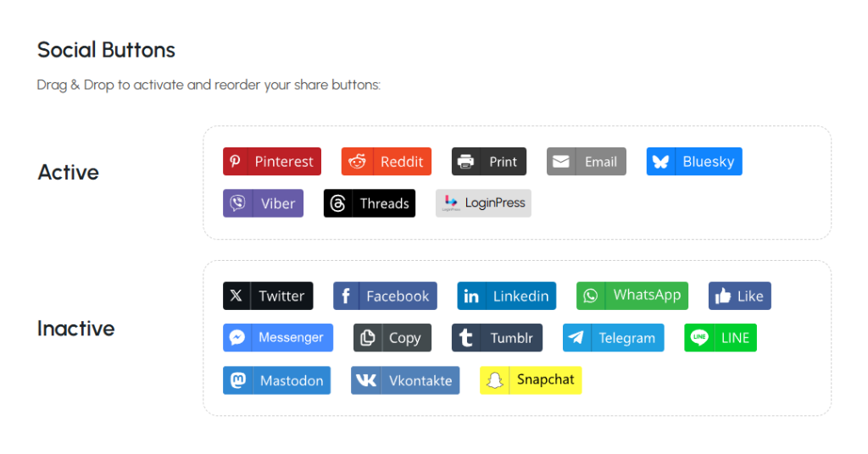Screen dimensions: 868x454
Task: Click the Viber phone icon
Action: [x=237, y=203]
